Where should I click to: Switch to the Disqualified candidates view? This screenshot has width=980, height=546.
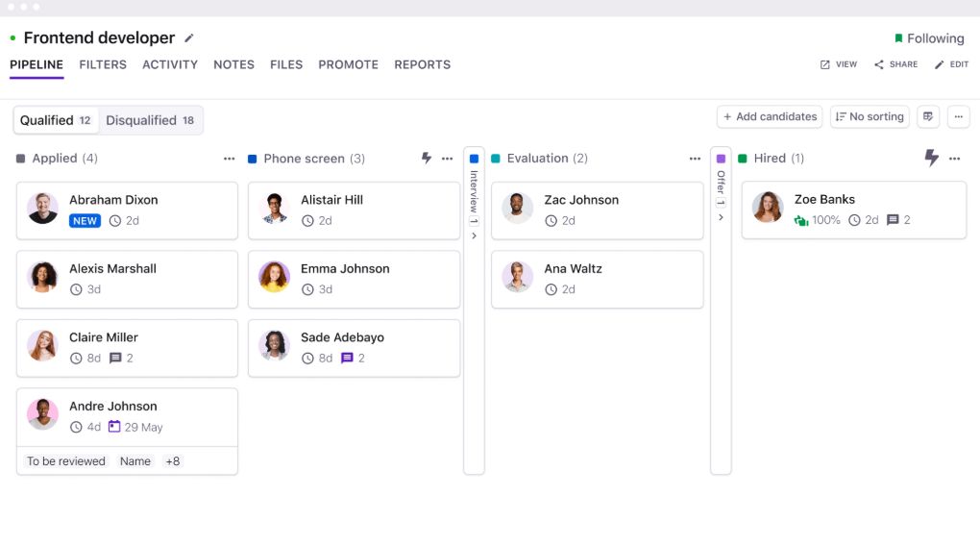(x=150, y=120)
